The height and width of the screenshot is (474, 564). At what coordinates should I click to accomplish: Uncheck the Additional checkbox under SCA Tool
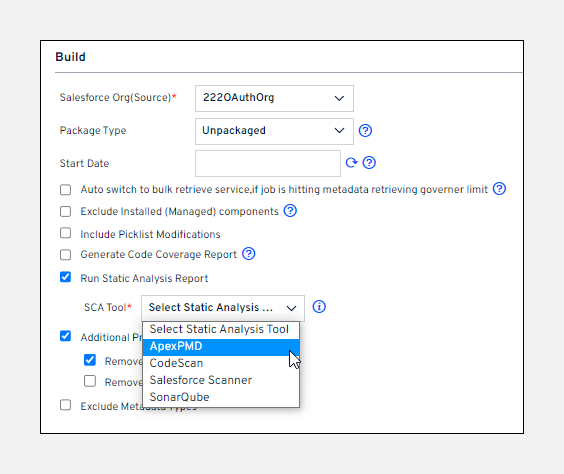pyautogui.click(x=65, y=336)
